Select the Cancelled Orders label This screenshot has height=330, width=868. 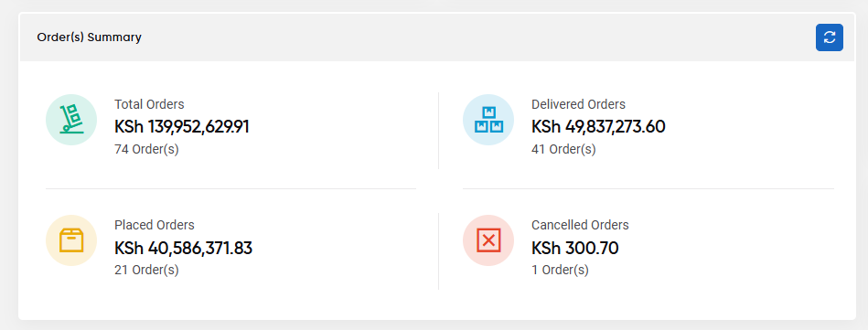click(580, 225)
